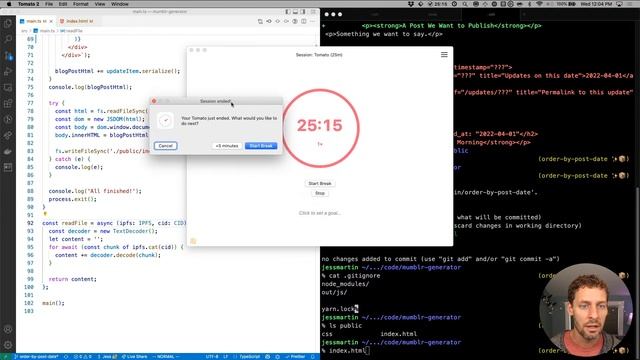640x360 pixels.
Task: Open Remote Explorer in activity bar
Action: click(x=8, y=87)
